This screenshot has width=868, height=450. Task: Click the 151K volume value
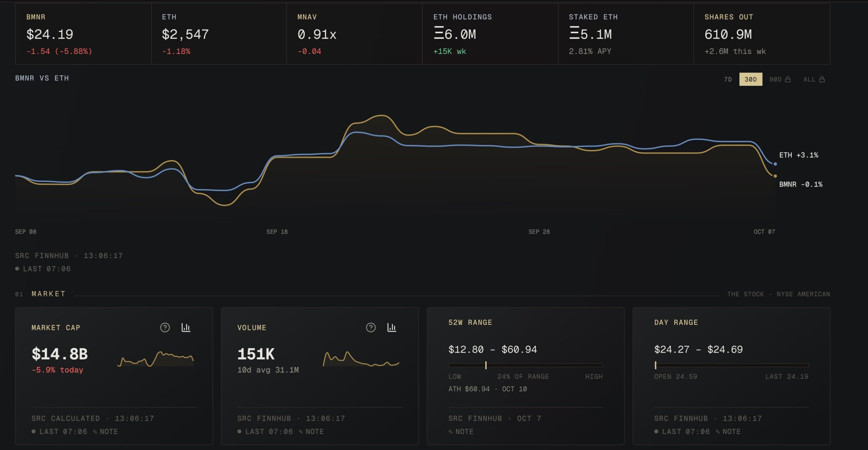pyautogui.click(x=256, y=354)
